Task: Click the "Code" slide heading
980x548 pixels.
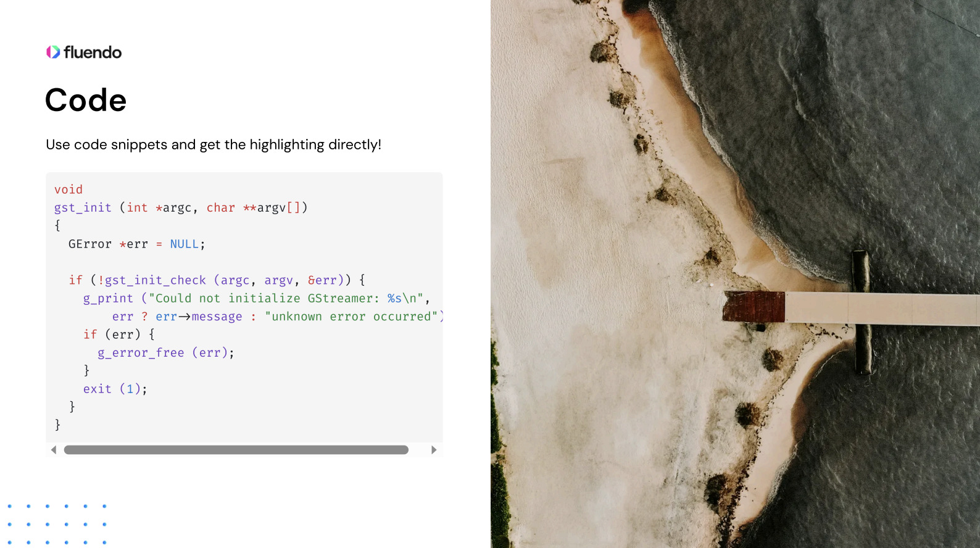Action: pyautogui.click(x=86, y=100)
